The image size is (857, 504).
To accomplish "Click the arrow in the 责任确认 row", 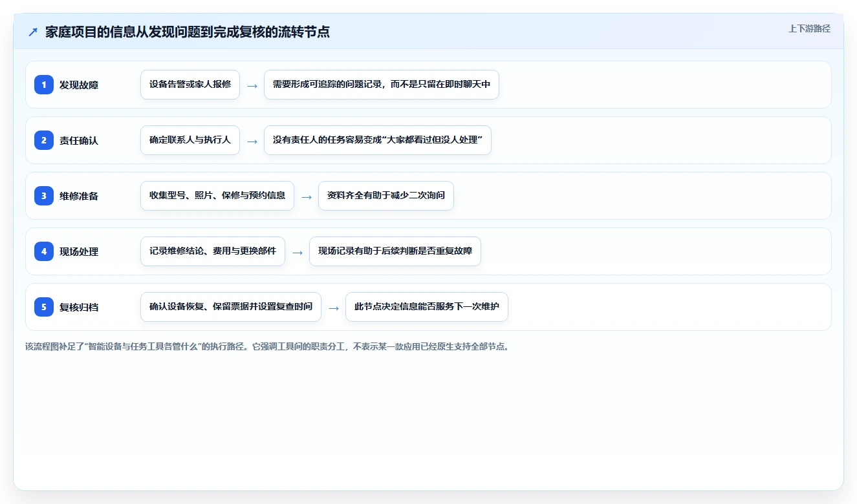I will tap(252, 141).
